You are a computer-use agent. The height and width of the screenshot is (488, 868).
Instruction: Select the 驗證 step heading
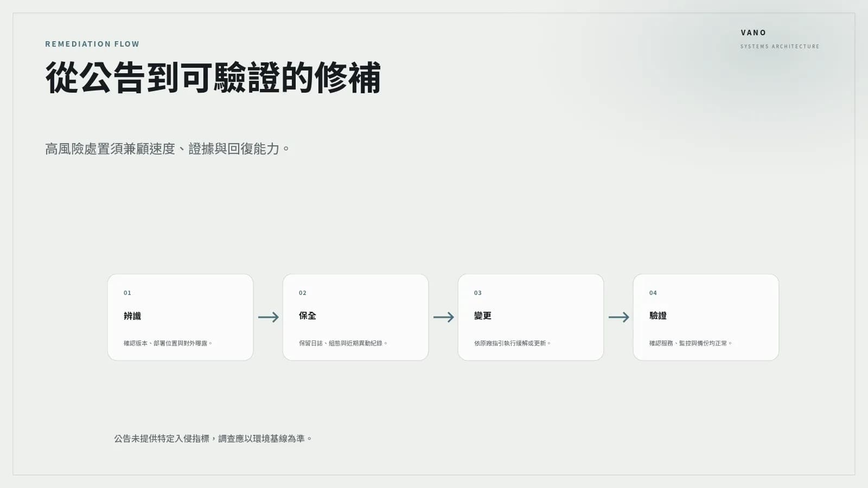pyautogui.click(x=658, y=316)
